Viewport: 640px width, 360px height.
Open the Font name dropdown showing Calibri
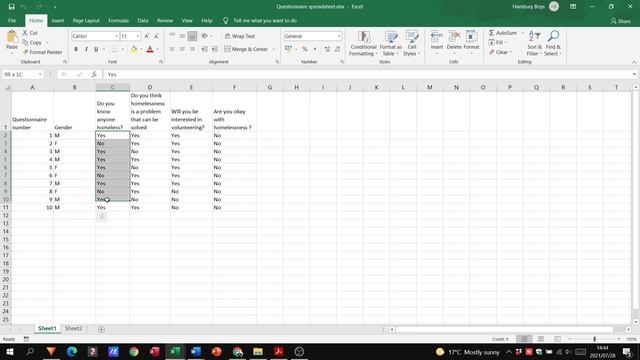[116, 36]
